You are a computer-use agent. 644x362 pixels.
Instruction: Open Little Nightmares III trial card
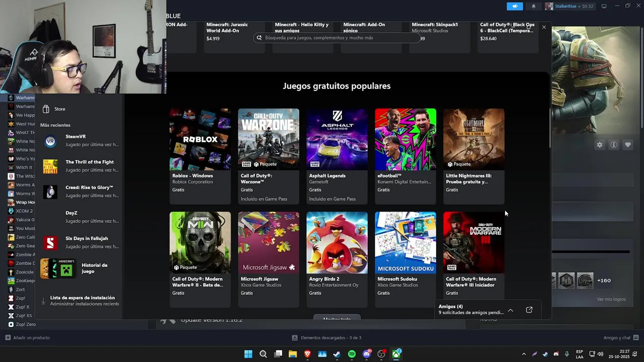(x=474, y=156)
